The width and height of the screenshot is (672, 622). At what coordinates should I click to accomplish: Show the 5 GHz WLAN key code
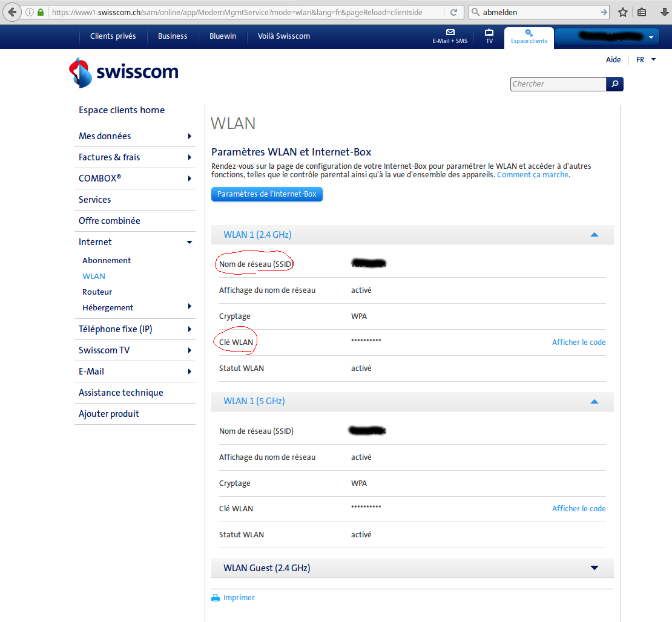[579, 508]
